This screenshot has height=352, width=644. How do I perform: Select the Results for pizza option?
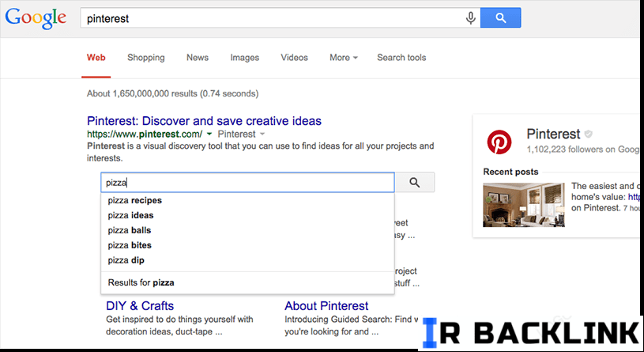141,282
